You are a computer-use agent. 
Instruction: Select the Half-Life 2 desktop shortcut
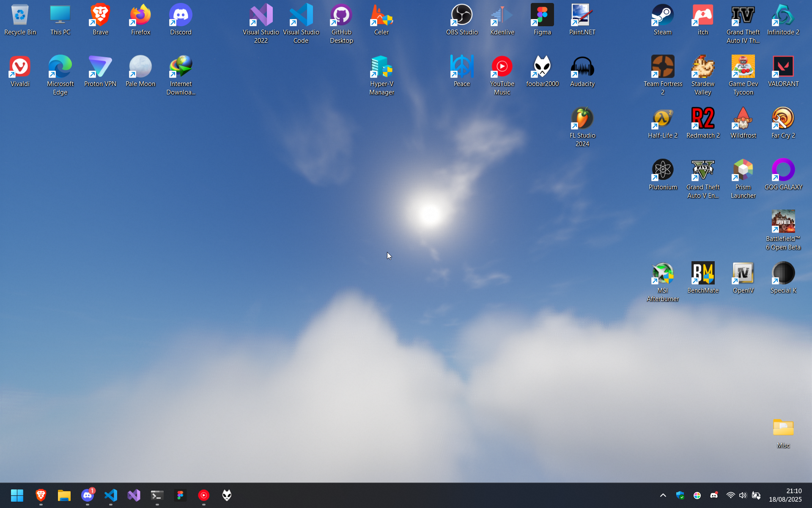click(x=663, y=123)
